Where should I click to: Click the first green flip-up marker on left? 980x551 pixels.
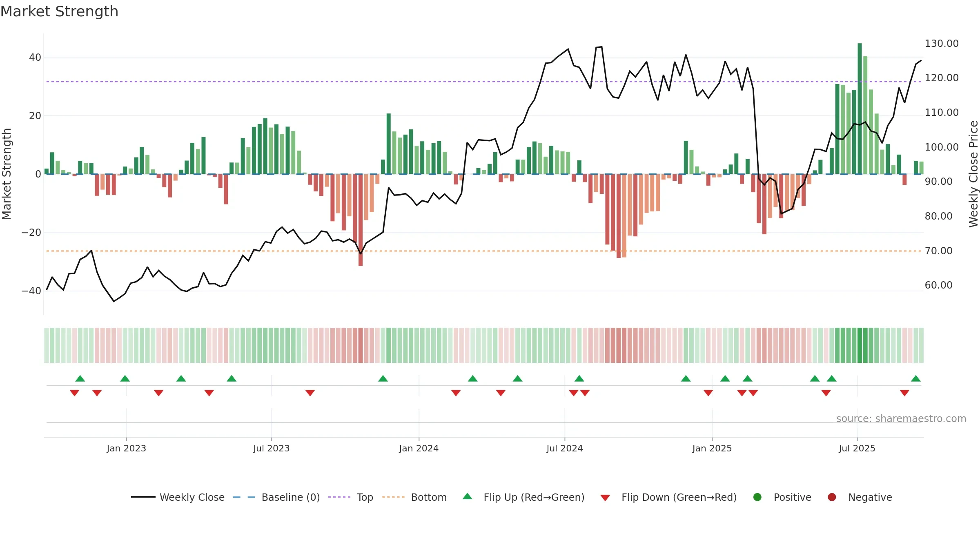pyautogui.click(x=80, y=379)
